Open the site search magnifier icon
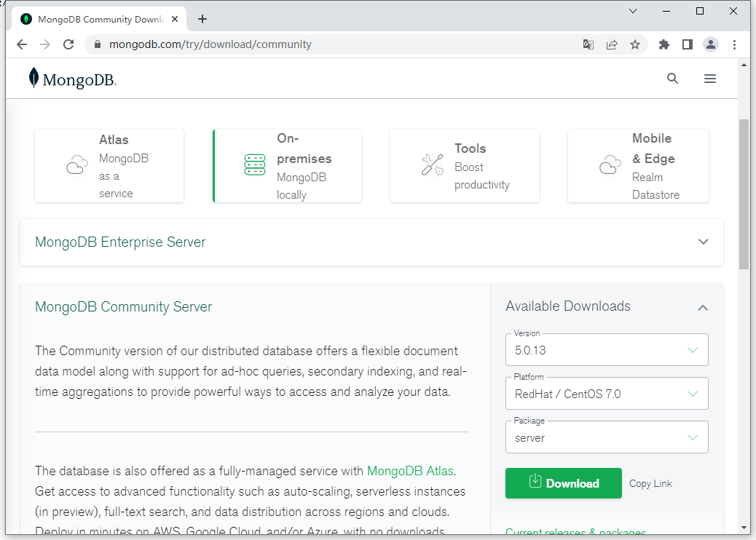 (x=672, y=79)
